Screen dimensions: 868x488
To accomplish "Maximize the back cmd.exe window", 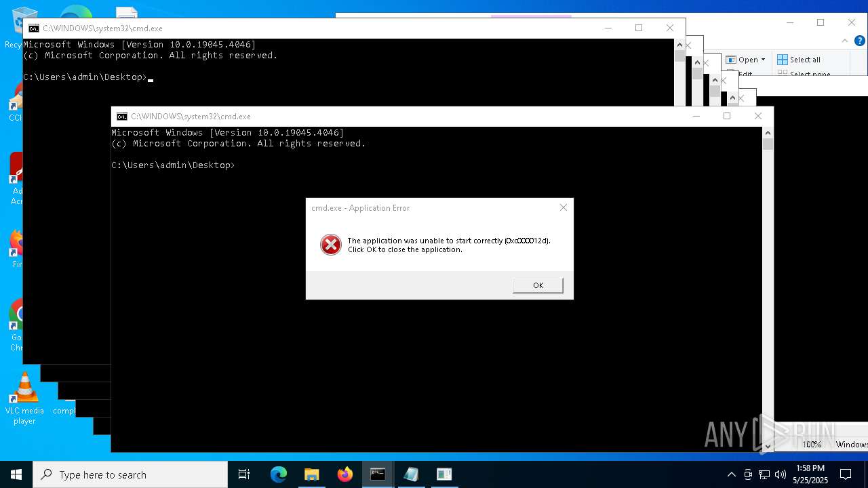I will (x=639, y=28).
